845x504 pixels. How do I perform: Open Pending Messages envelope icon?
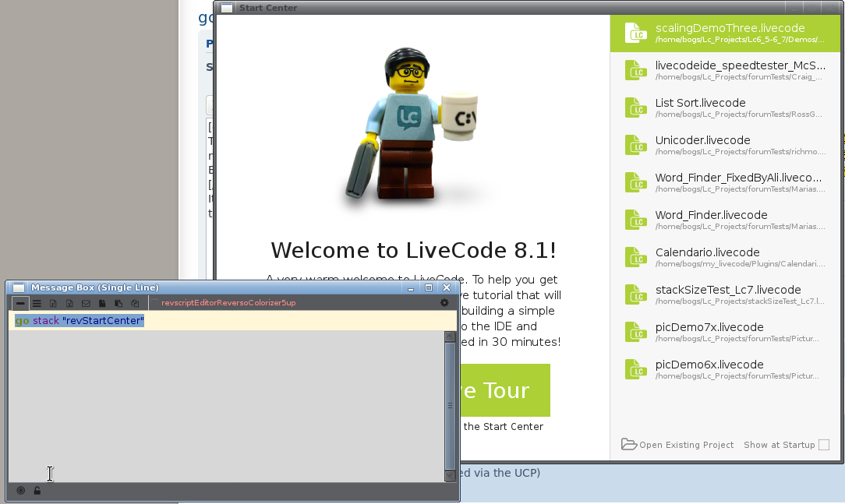click(86, 303)
